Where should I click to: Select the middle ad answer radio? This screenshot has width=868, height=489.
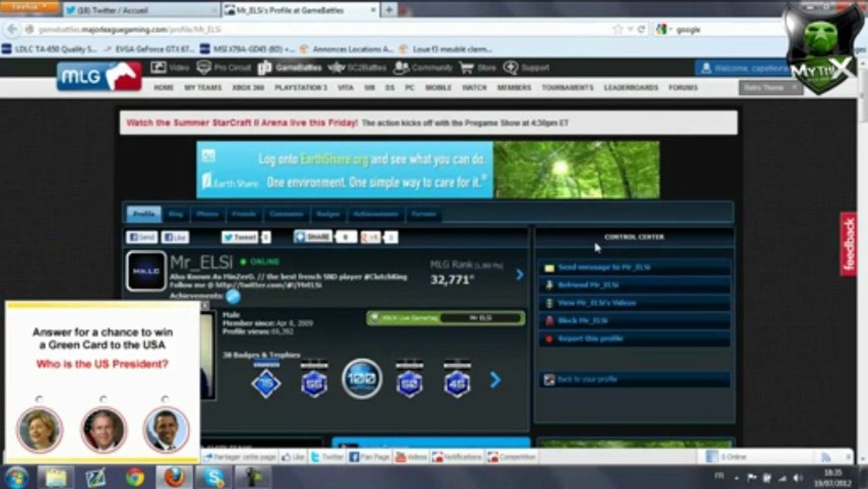pos(103,399)
